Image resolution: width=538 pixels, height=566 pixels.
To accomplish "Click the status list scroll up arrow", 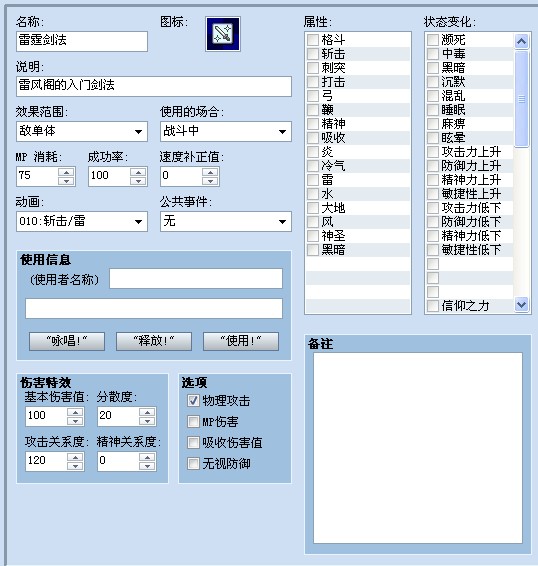I will click(521, 42).
